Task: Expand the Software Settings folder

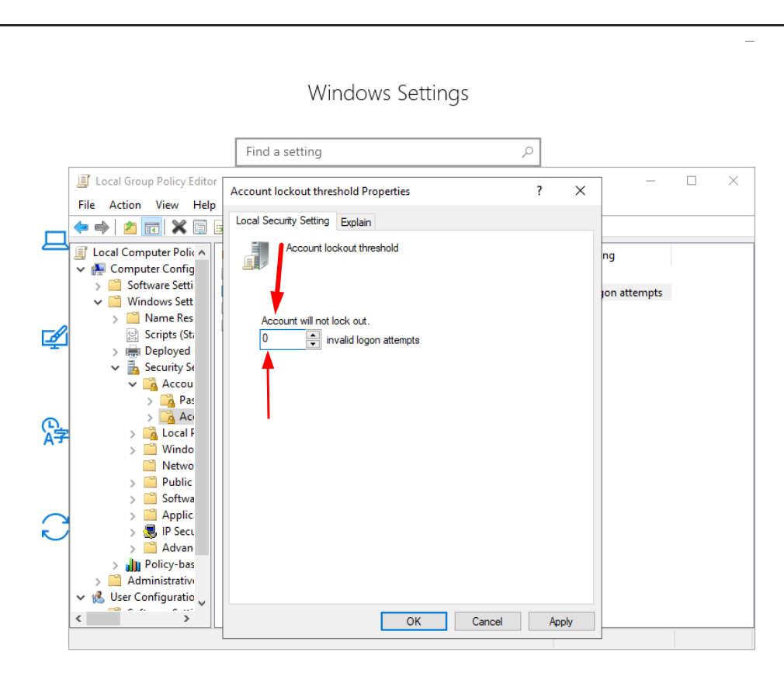Action: 98,286
